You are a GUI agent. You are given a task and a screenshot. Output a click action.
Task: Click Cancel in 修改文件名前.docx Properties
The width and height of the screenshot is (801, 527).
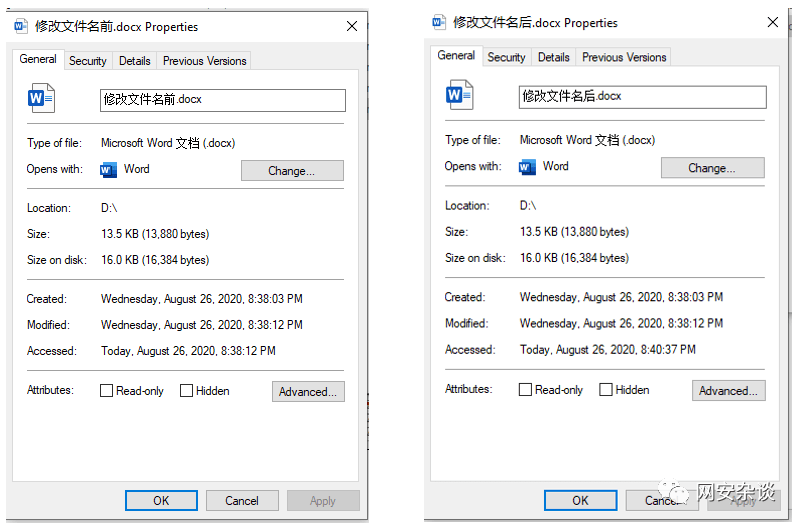click(242, 500)
